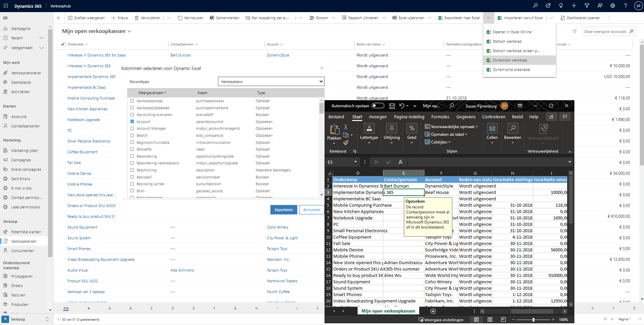
Task: Open the Recordtype Verkoopkans dropdown
Action: (x=271, y=81)
